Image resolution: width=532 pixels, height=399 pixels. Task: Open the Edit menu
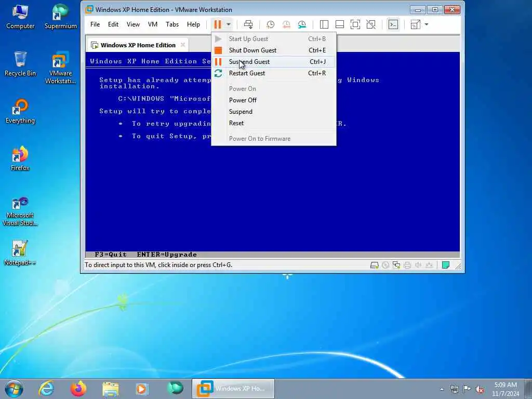(x=113, y=24)
